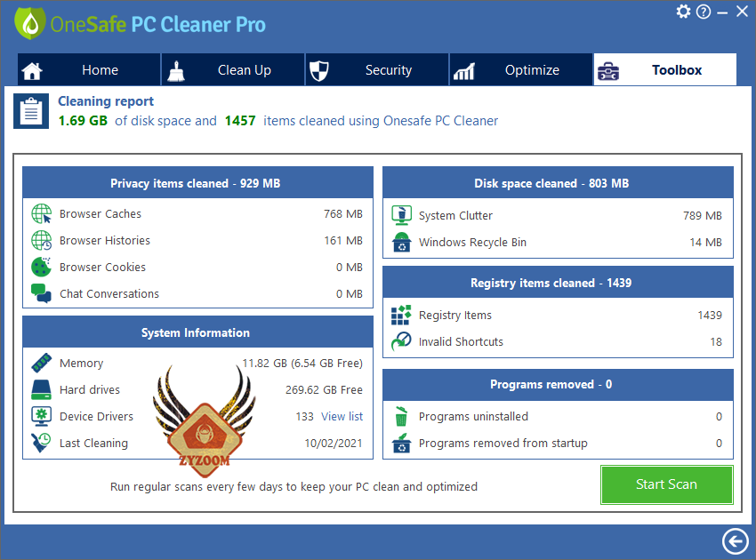Click the 18 invalid shortcuts count
Viewport: 756px width, 560px height.
pyautogui.click(x=716, y=341)
